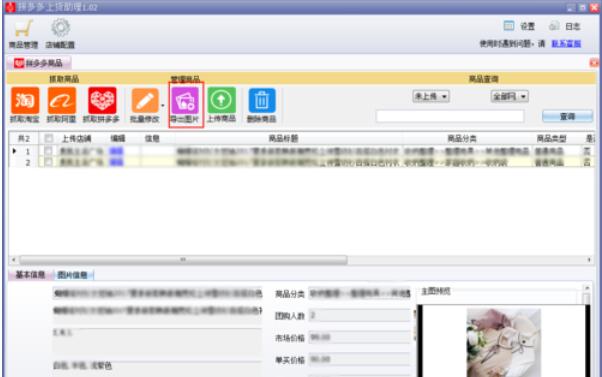Click the 团购人数 field
602x377 pixels.
coord(360,316)
